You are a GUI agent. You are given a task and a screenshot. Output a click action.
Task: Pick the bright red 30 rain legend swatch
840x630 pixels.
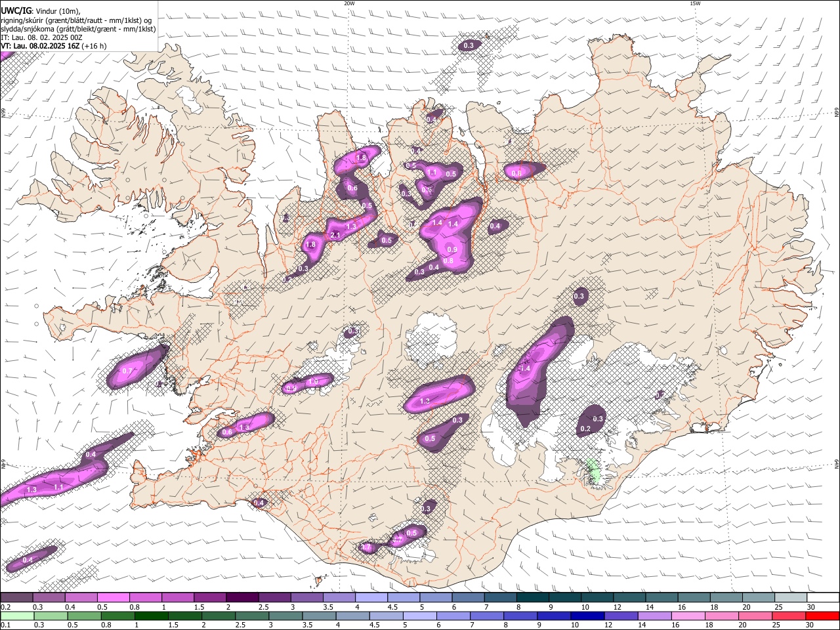tap(824, 616)
